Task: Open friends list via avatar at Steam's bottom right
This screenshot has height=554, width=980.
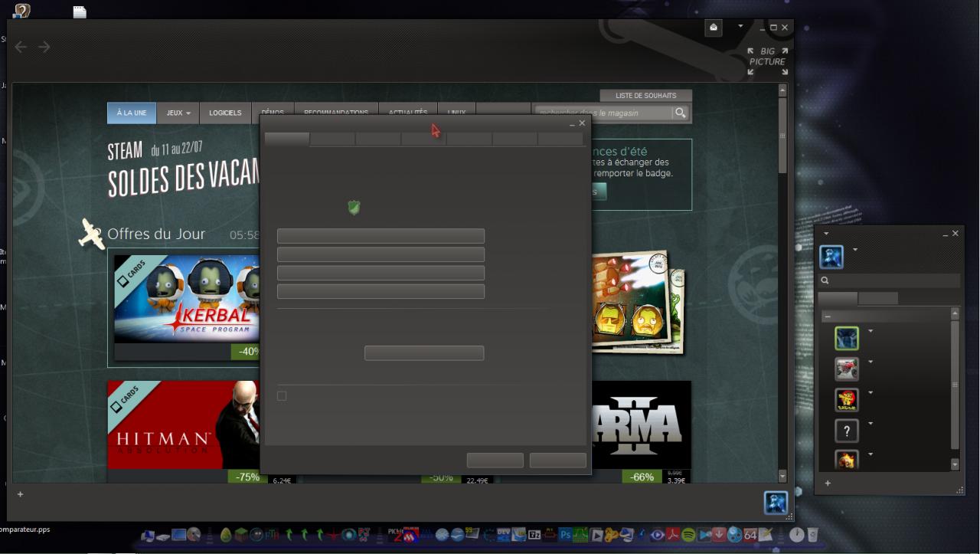Action: [776, 503]
